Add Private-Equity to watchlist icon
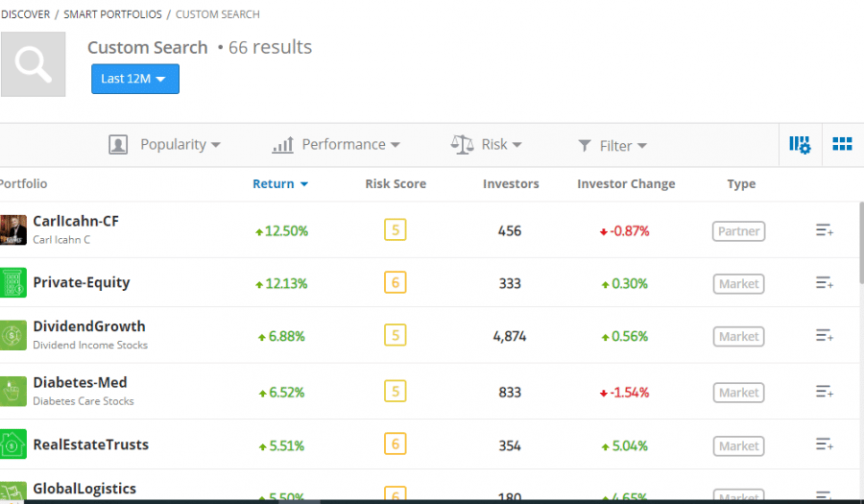The width and height of the screenshot is (864, 504). click(x=824, y=283)
